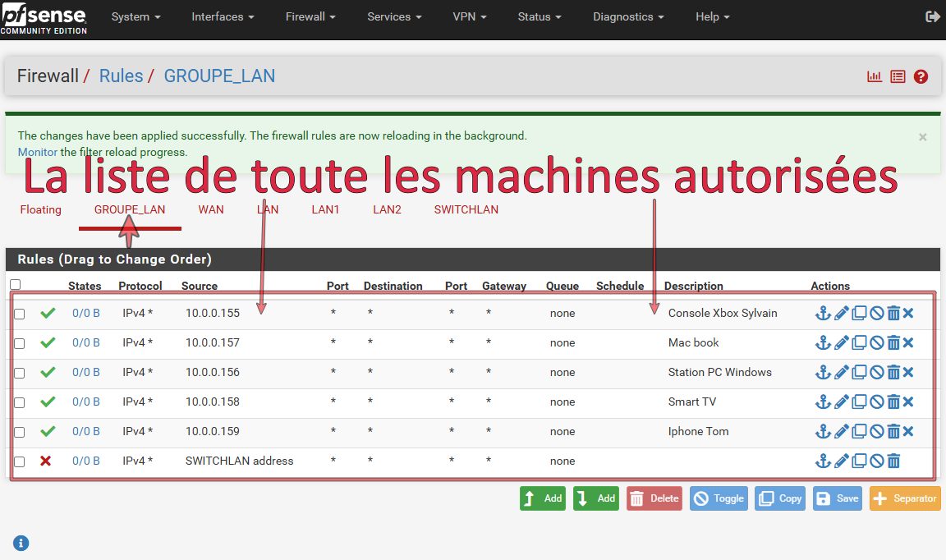The image size is (946, 560).
Task: Click the logout icon in top bar
Action: [x=933, y=16]
